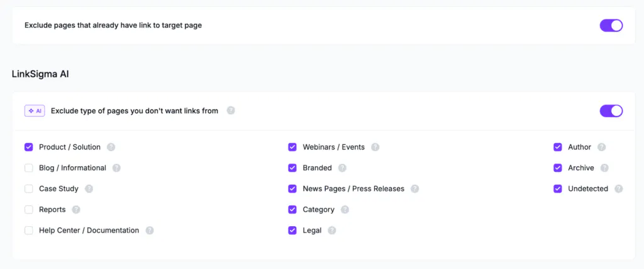Click help icon next to Product / Solution
Image resolution: width=644 pixels, height=269 pixels.
point(111,147)
